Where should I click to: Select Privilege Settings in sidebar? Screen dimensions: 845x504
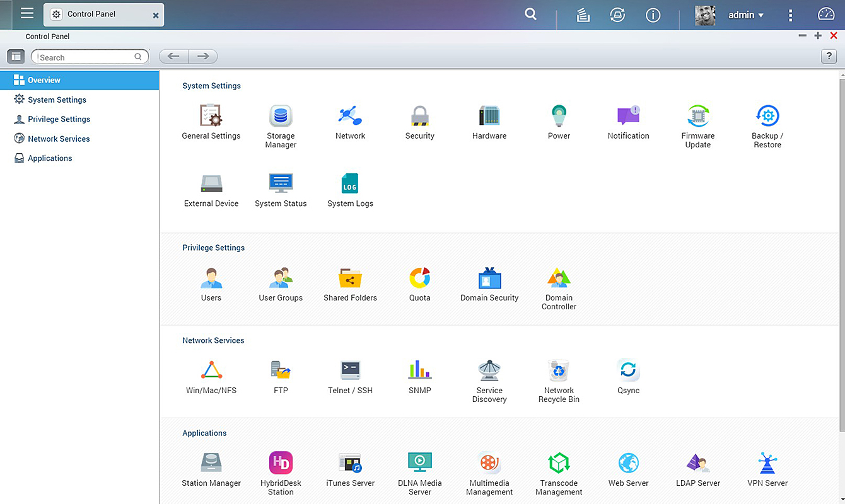pyautogui.click(x=59, y=119)
